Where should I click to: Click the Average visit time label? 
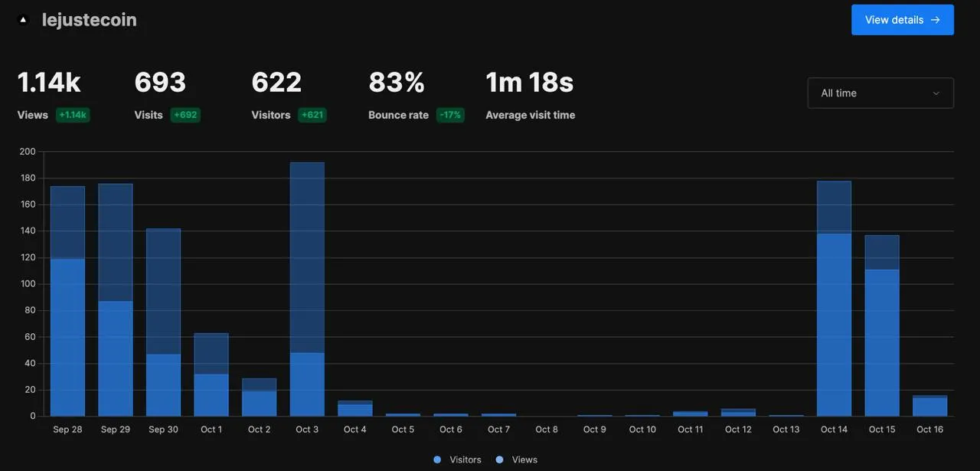pyautogui.click(x=531, y=115)
